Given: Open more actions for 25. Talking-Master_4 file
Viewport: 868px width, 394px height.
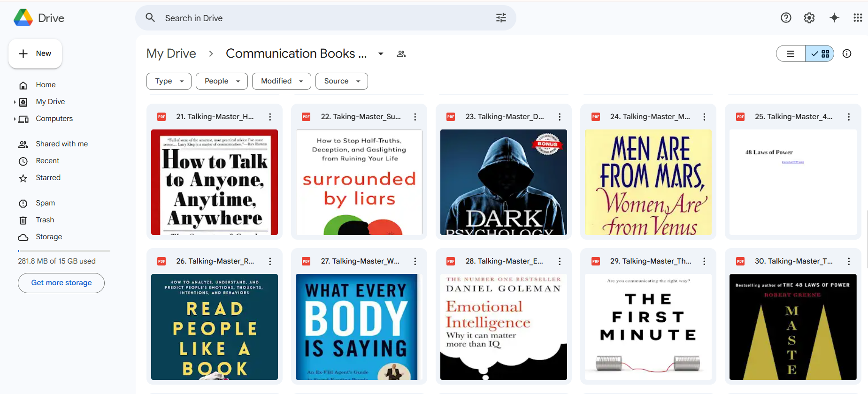Looking at the screenshot, I should pyautogui.click(x=849, y=117).
